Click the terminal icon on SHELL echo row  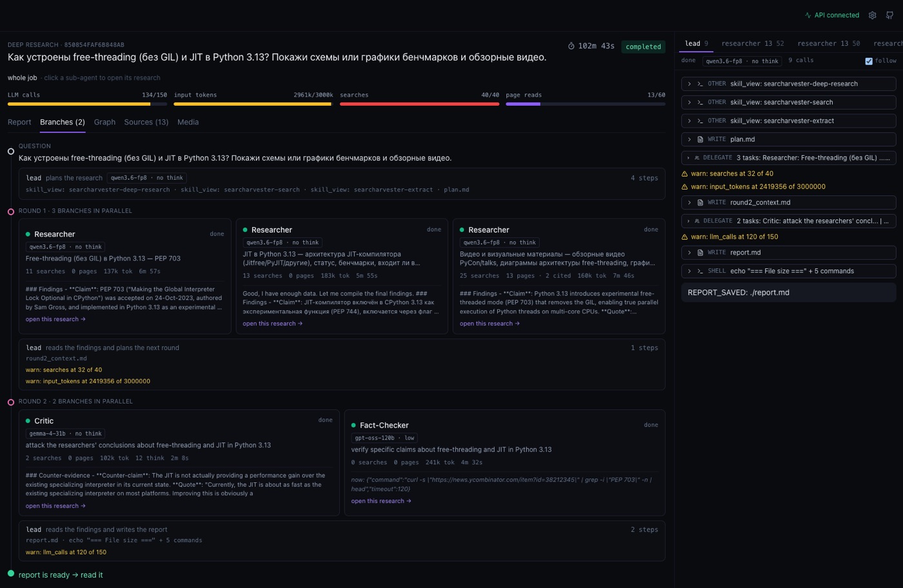point(700,271)
